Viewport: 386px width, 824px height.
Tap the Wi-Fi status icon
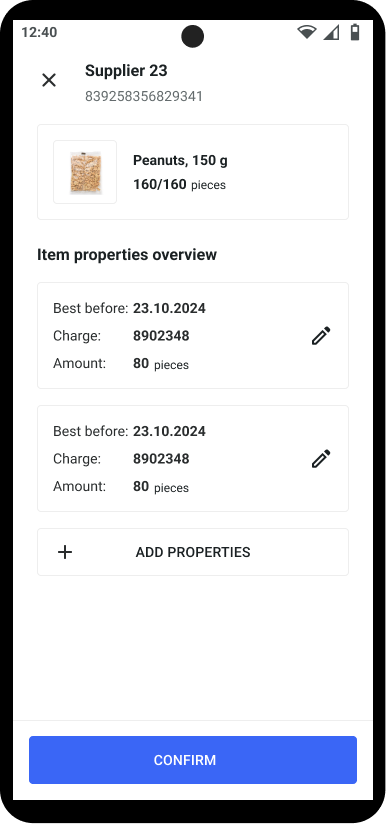pos(307,32)
